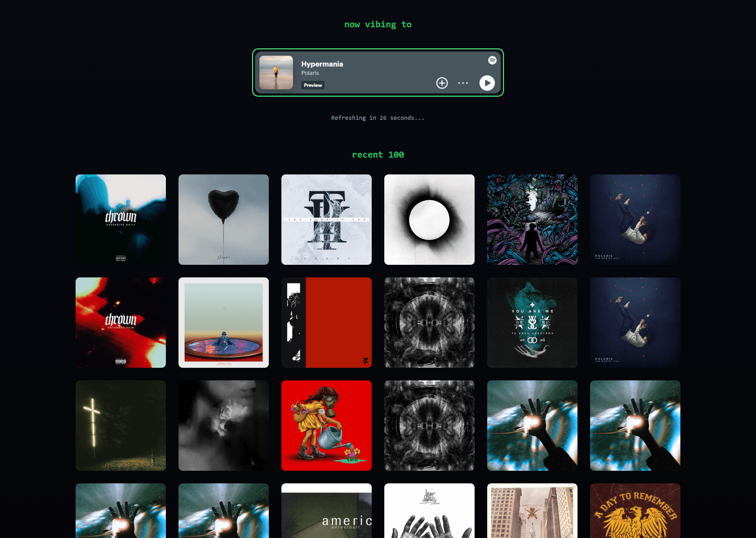
Task: Open the dark smoky grey album cover
Action: (224, 426)
